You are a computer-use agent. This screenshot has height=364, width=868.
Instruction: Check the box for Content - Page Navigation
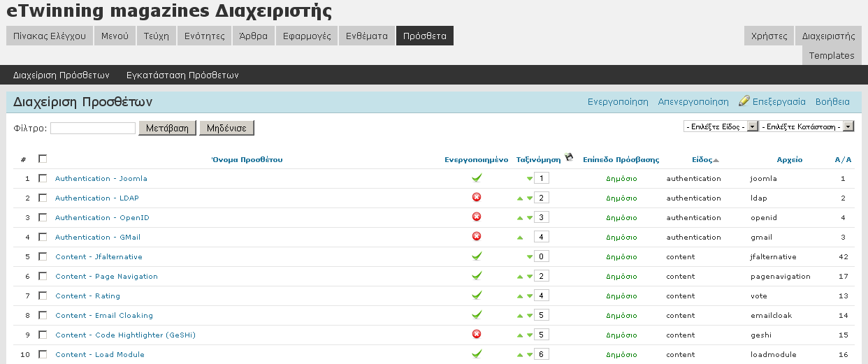tap(43, 276)
